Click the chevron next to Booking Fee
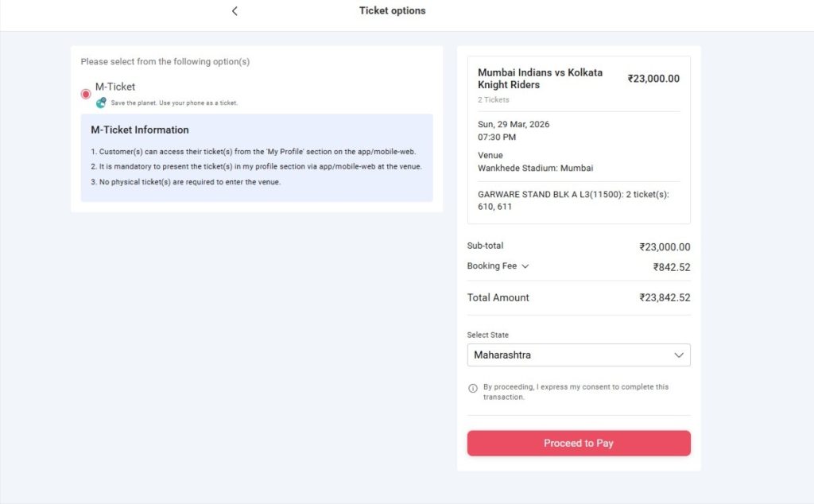The width and height of the screenshot is (814, 504). pos(525,266)
